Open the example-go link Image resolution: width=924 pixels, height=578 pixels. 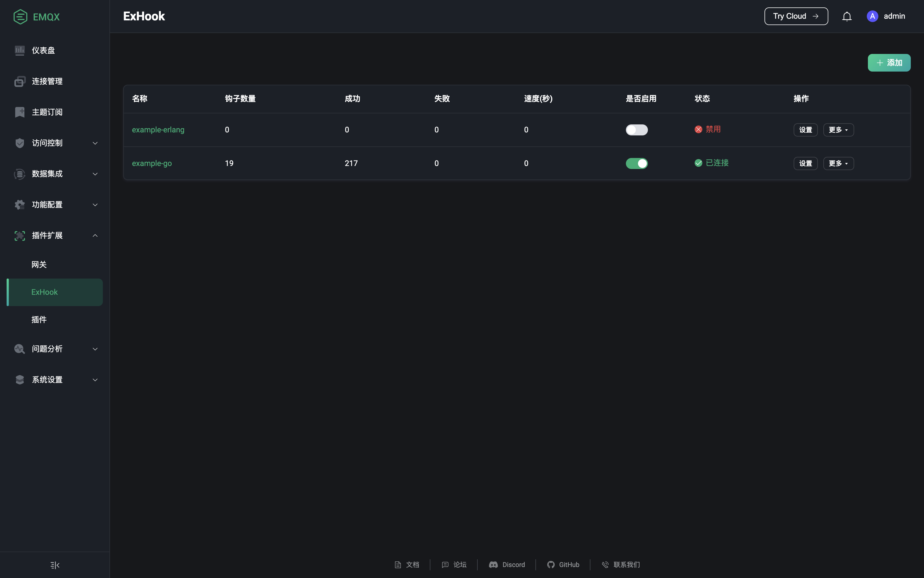click(152, 163)
